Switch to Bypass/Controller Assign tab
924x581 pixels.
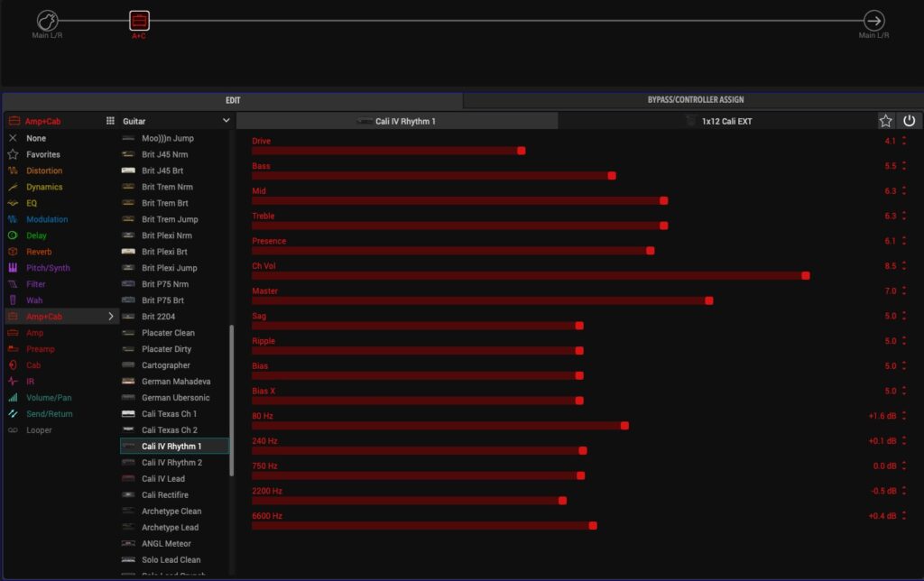pyautogui.click(x=693, y=100)
